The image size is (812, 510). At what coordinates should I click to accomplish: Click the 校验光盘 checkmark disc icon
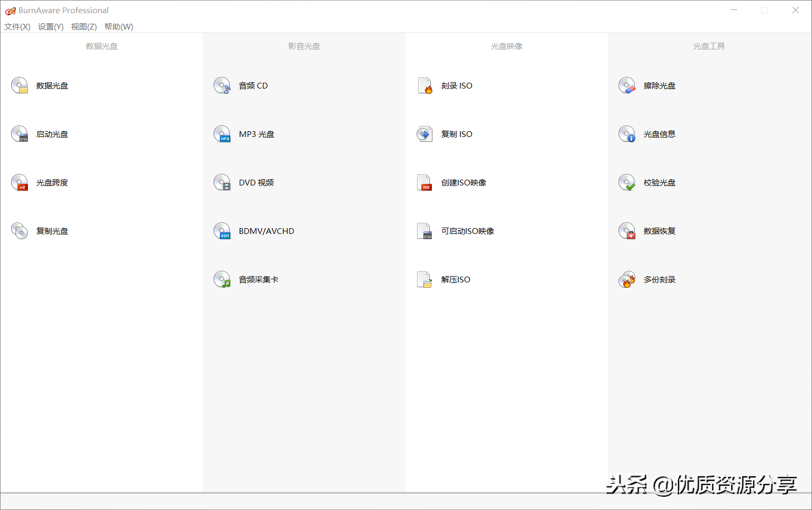(x=627, y=182)
